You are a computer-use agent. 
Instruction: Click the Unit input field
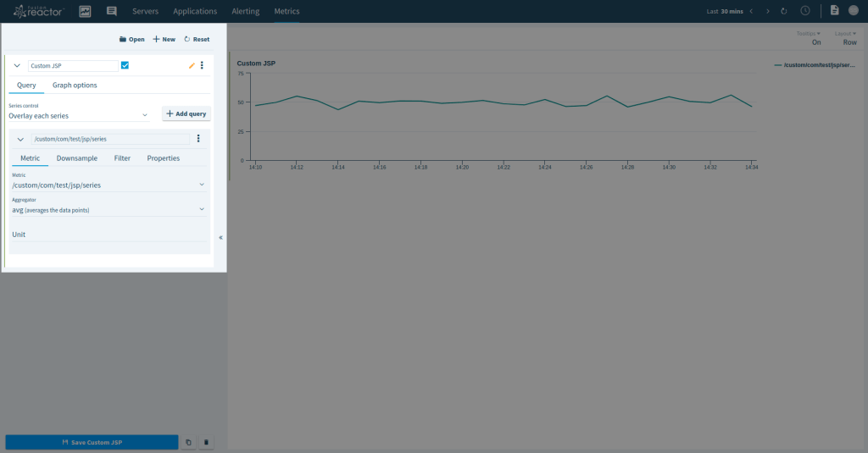point(109,235)
